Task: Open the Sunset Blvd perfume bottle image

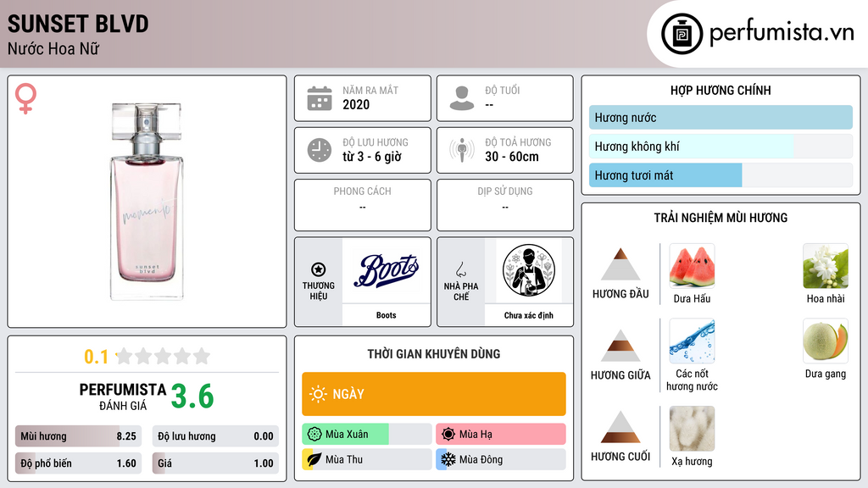Action: [x=147, y=202]
